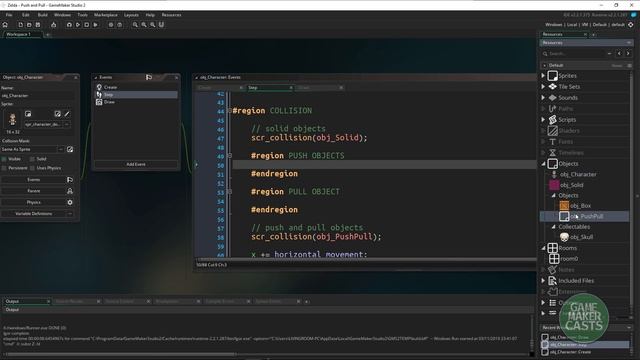Image resolution: width=640 pixels, height=360 pixels.
Task: Collapse the Rooms group
Action: [543, 248]
